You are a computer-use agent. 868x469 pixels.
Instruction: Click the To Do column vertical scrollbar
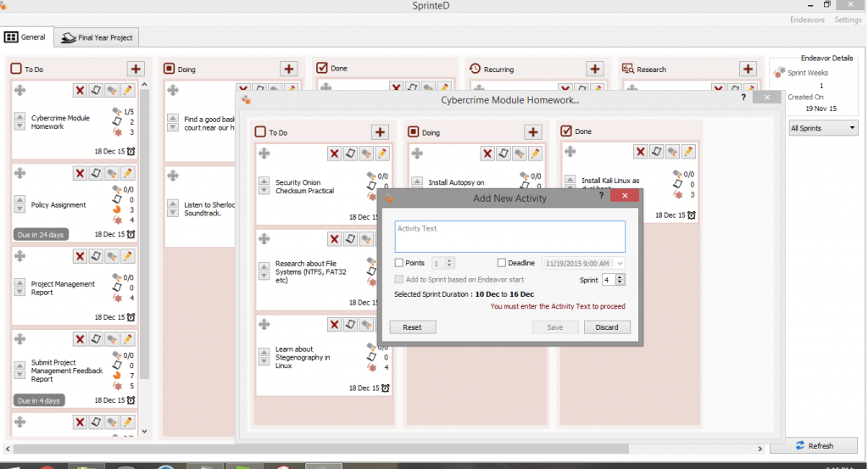(x=143, y=254)
